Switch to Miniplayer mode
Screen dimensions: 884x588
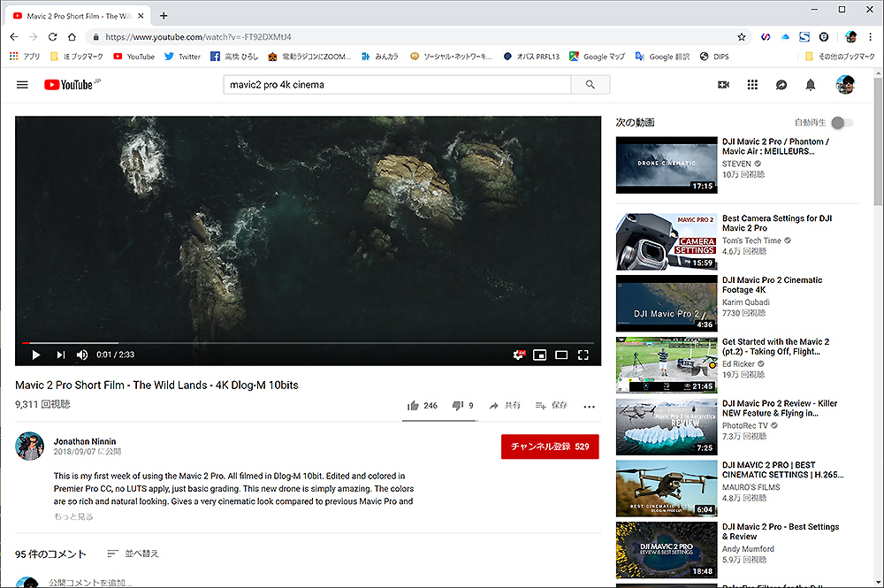[540, 355]
